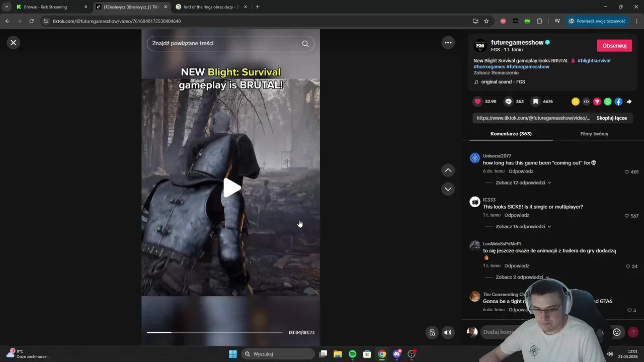The height and width of the screenshot is (362, 644).
Task: Follow futuregamesshow with Obserwuj
Action: (x=614, y=46)
